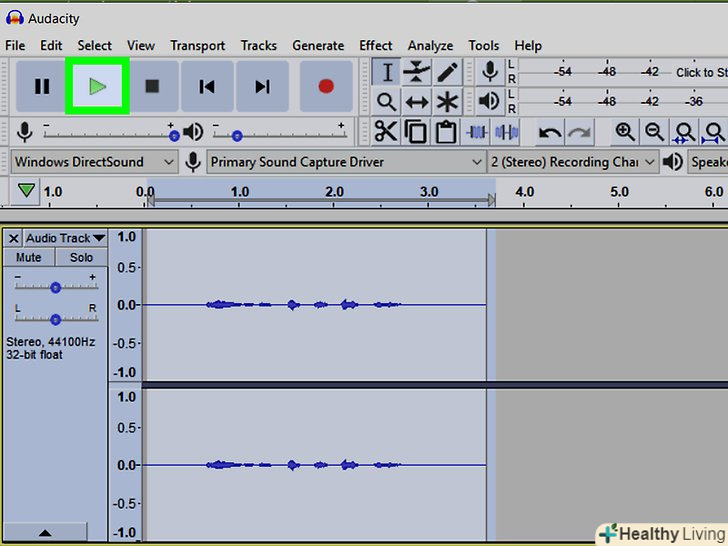Open the Speakers playback device dropdown
Viewport: 728px width, 546px height.
click(x=708, y=162)
